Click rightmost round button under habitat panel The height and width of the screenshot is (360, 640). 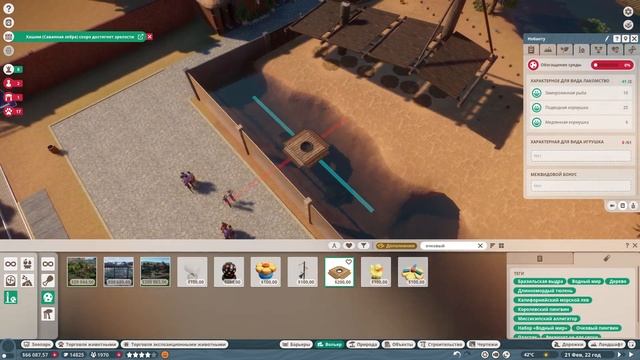coord(633,206)
